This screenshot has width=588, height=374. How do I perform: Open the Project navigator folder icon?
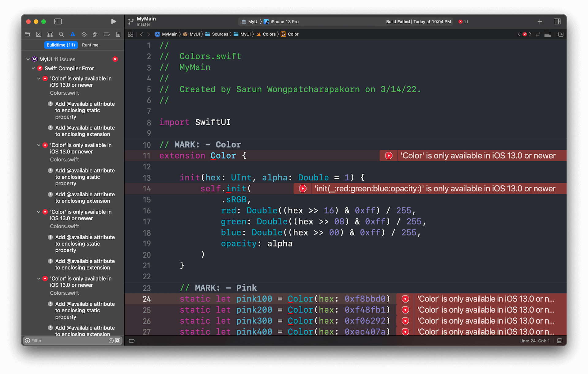coord(27,34)
